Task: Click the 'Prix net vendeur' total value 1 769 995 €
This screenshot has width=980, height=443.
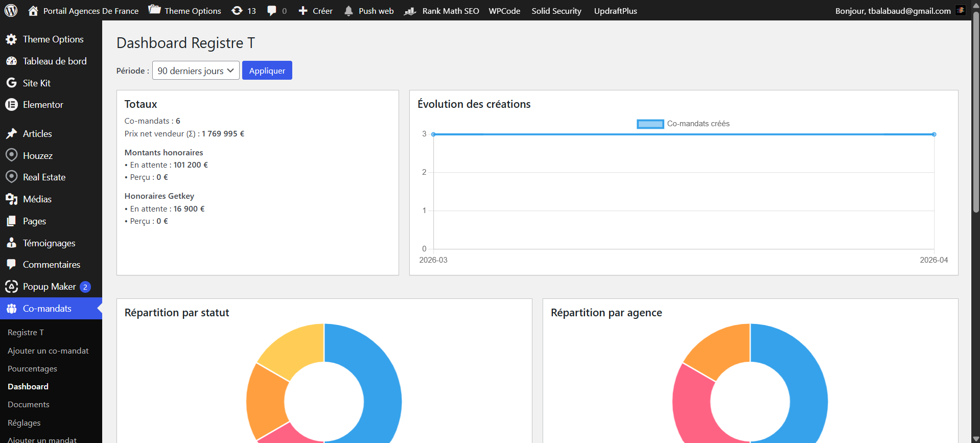Action: [223, 134]
